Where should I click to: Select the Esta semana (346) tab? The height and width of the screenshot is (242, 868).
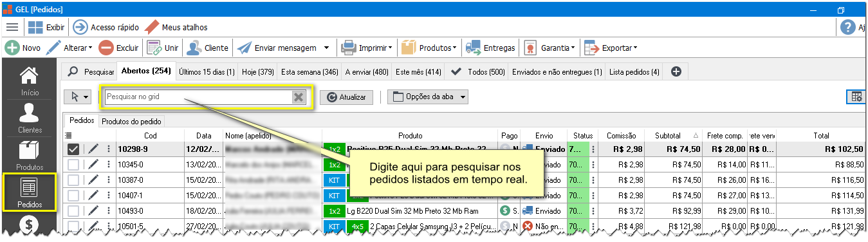pos(309,72)
